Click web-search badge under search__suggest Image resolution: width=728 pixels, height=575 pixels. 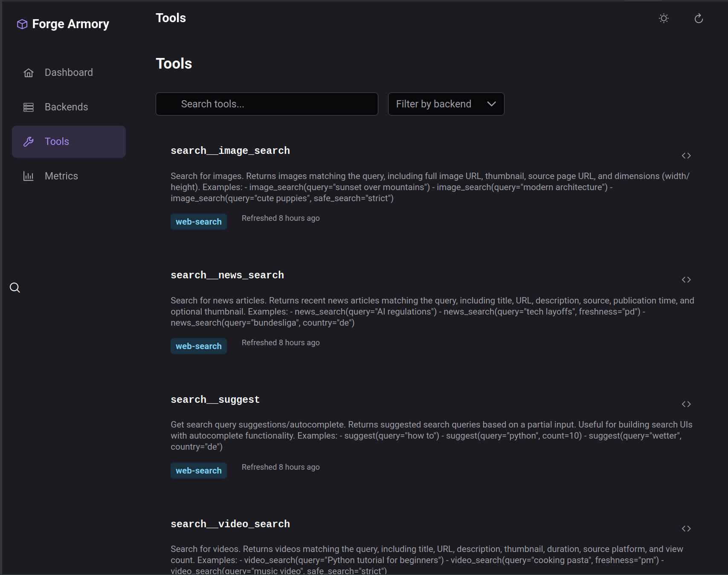pos(198,471)
